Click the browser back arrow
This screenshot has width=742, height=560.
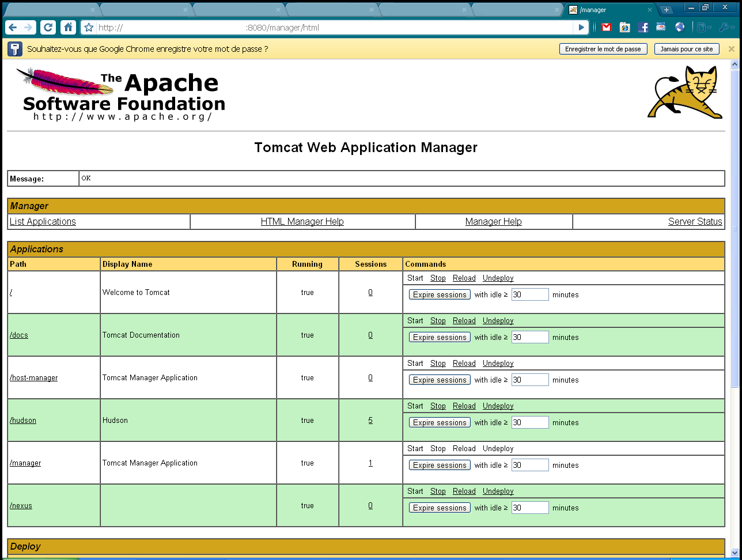coord(13,27)
